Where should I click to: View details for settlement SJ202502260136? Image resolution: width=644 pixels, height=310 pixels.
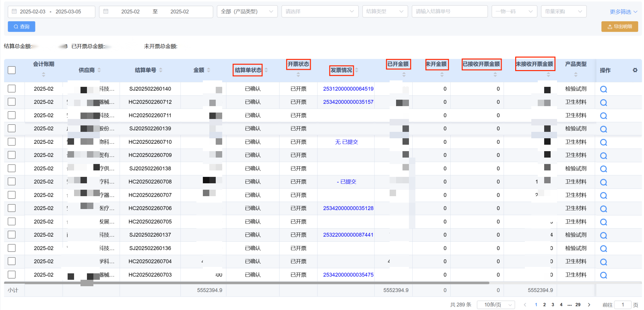(x=603, y=249)
